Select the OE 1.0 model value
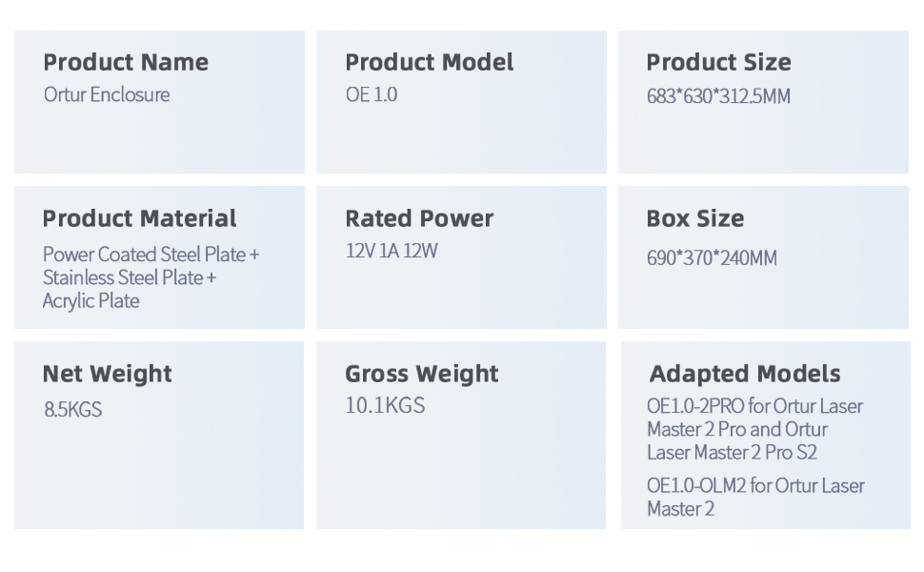Screen dimensions: 924x572 pos(372,95)
